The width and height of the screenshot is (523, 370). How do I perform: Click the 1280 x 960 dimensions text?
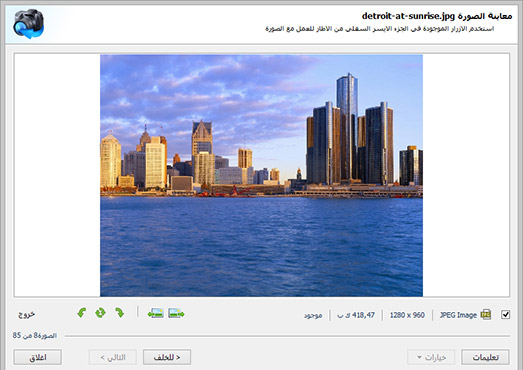[x=407, y=315]
